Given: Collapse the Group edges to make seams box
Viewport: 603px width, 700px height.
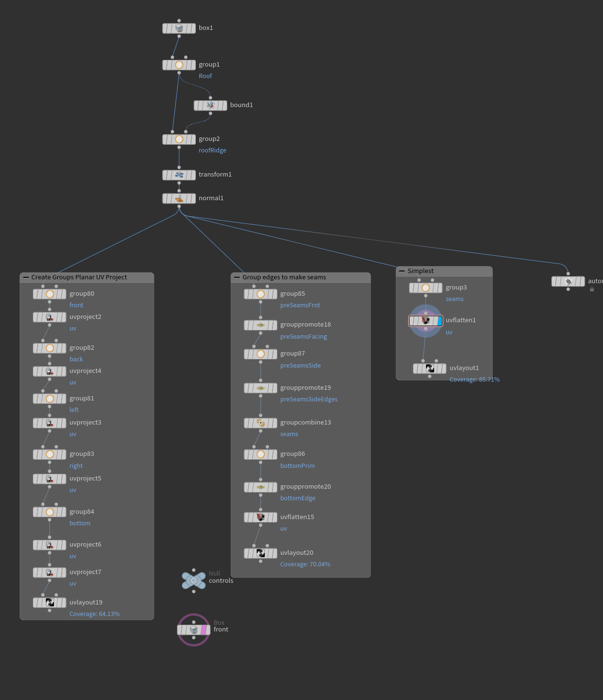Looking at the screenshot, I should (x=237, y=277).
